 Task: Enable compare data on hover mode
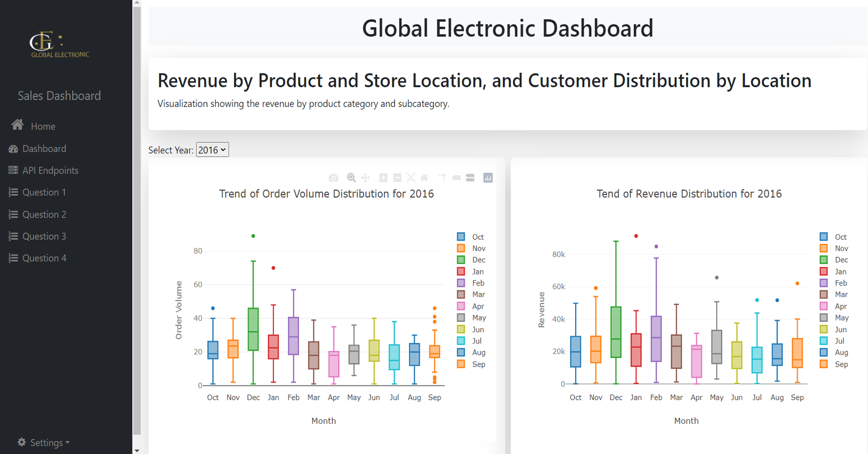point(470,178)
